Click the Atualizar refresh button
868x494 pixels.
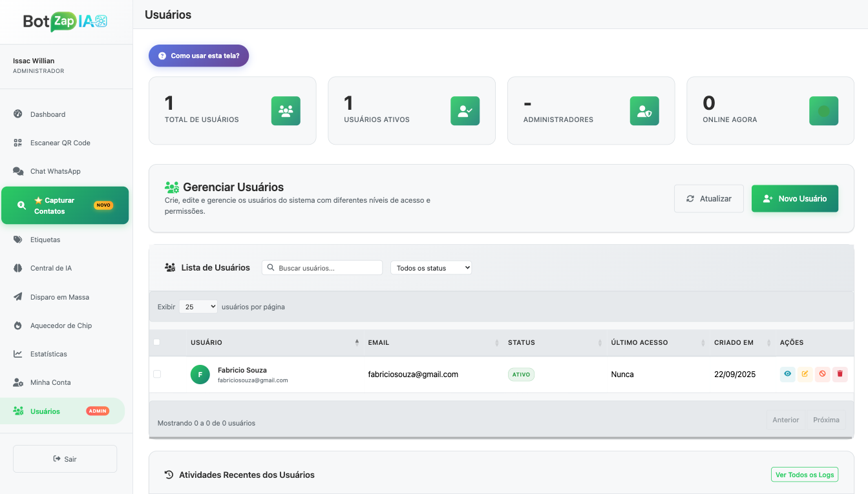708,199
